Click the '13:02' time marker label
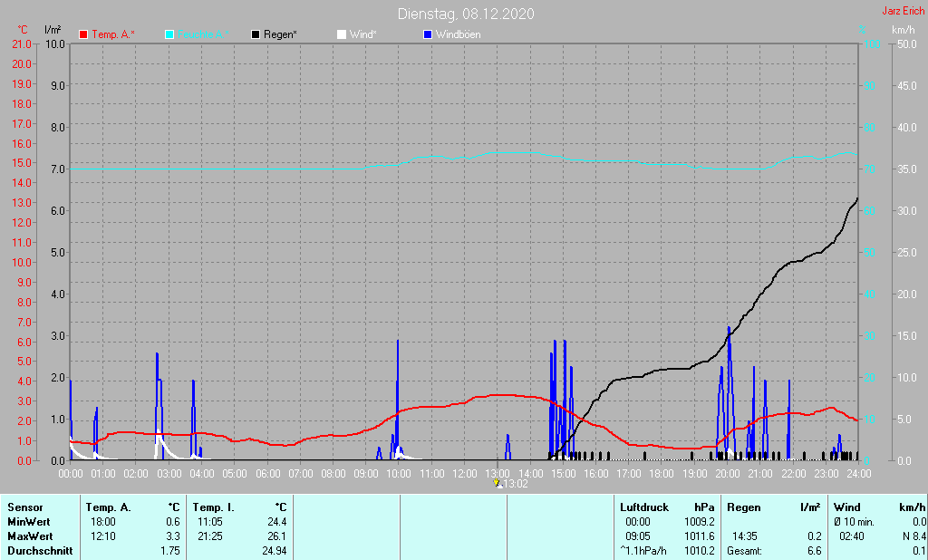The height and width of the screenshot is (560, 928). (516, 484)
